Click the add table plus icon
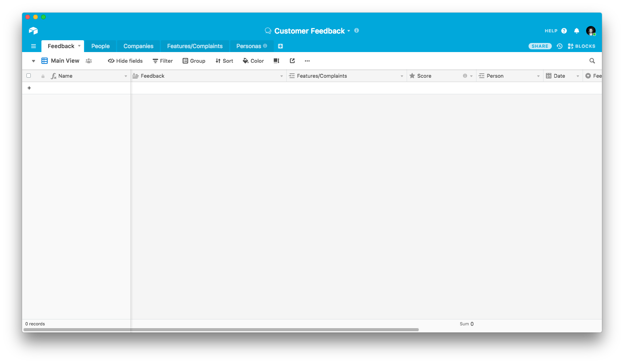This screenshot has width=624, height=364. pos(280,46)
